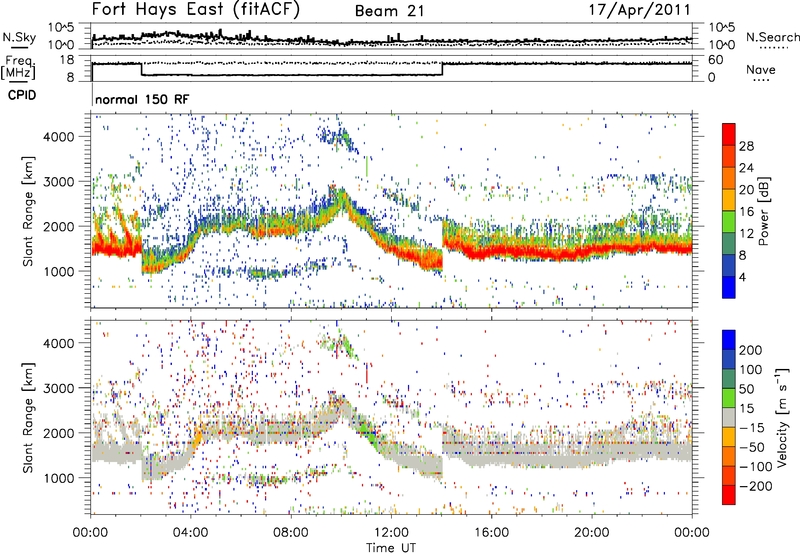Click the 'CPID' label
This screenshot has width=800, height=554.
tap(22, 95)
